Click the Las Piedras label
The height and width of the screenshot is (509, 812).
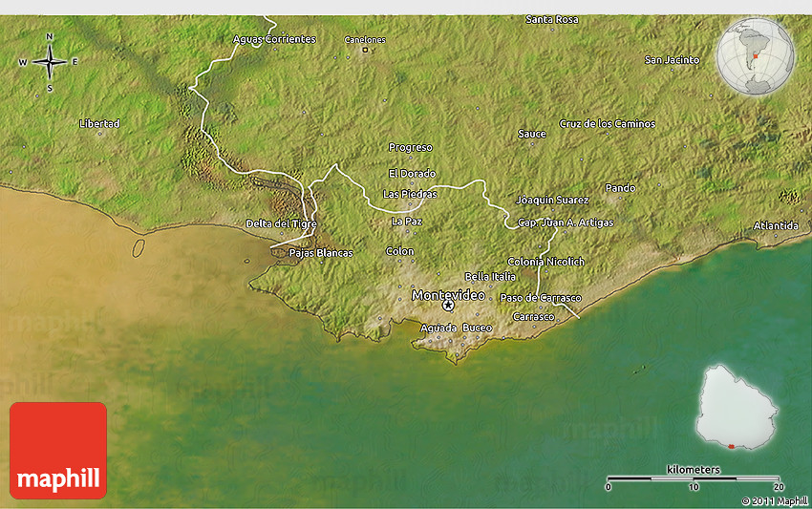pos(410,194)
